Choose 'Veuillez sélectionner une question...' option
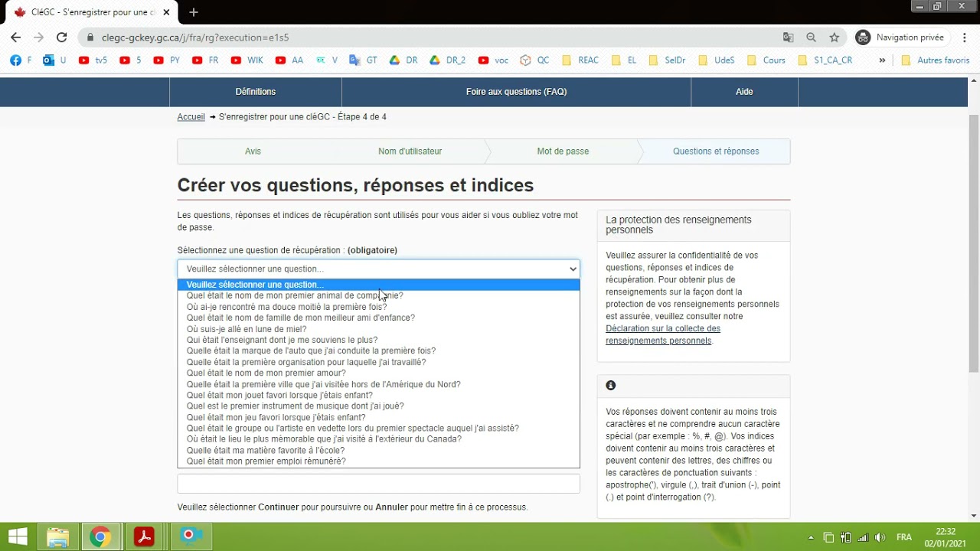Screen dimensions: 980x551 (x=378, y=285)
